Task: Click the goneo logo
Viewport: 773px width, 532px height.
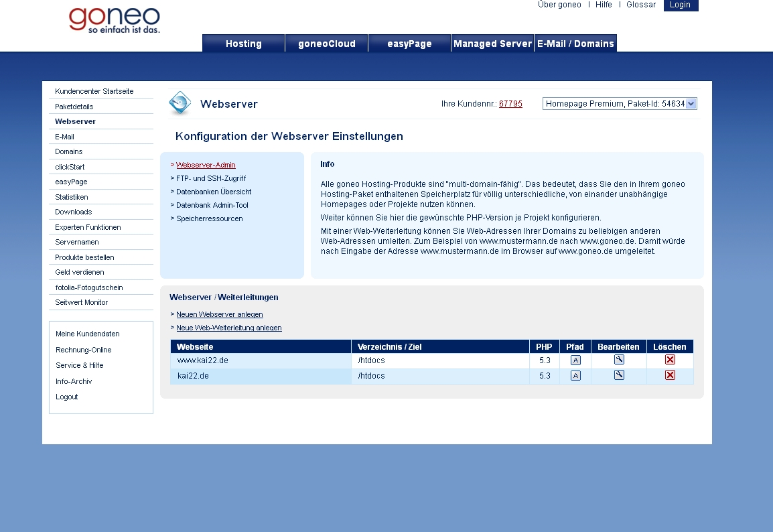Action: [x=115, y=19]
